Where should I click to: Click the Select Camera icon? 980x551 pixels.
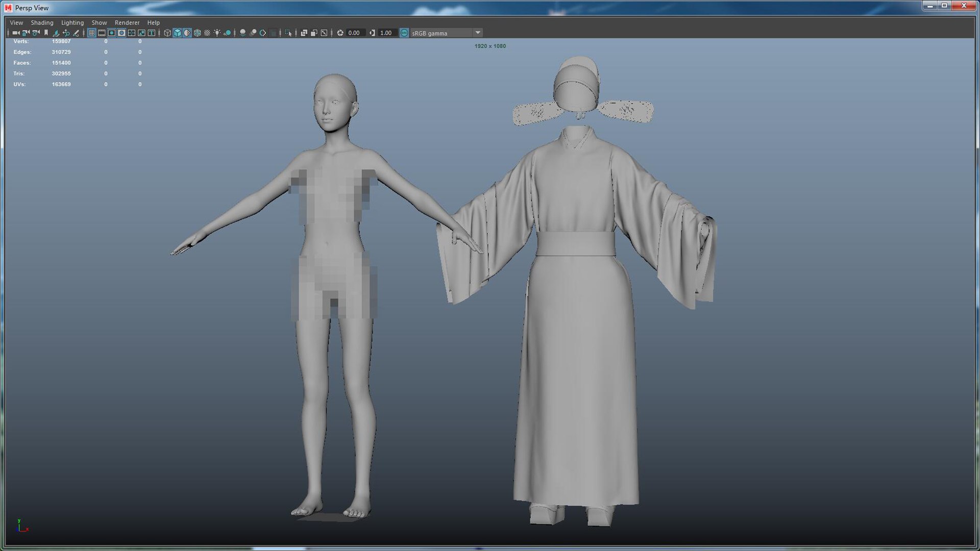pos(16,33)
